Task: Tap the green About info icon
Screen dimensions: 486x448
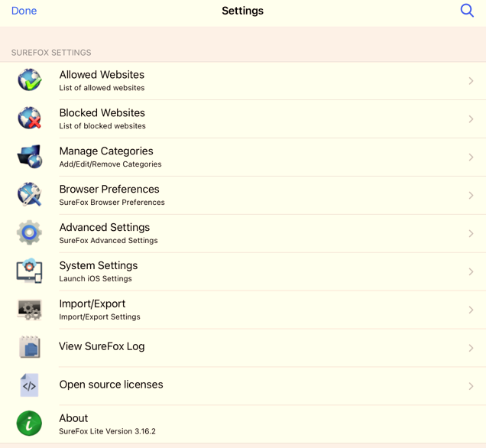Action: click(x=29, y=424)
